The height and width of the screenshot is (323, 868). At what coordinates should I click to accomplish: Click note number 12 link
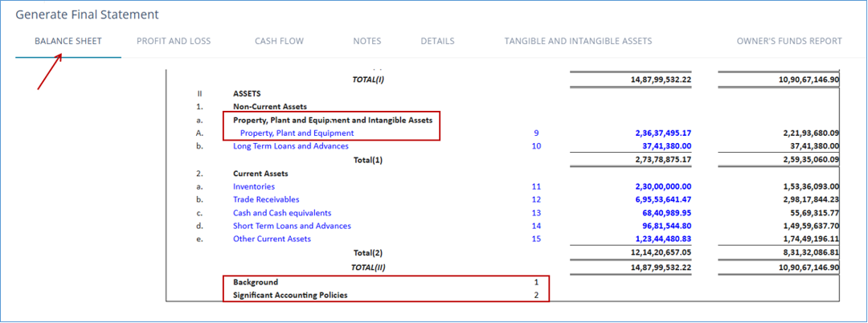(536, 199)
